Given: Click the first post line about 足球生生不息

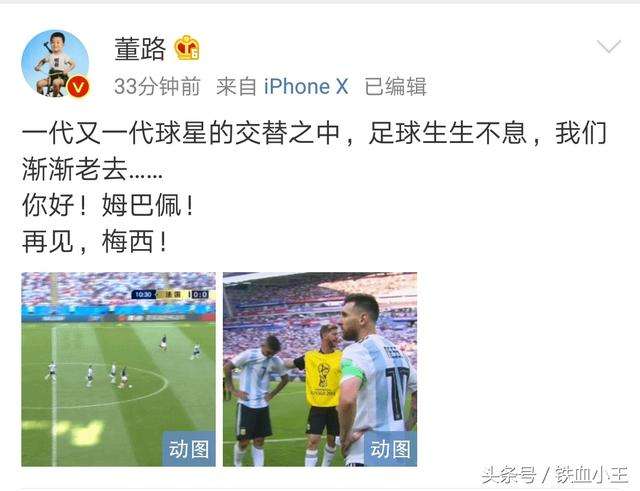Looking at the screenshot, I should pos(314,133).
